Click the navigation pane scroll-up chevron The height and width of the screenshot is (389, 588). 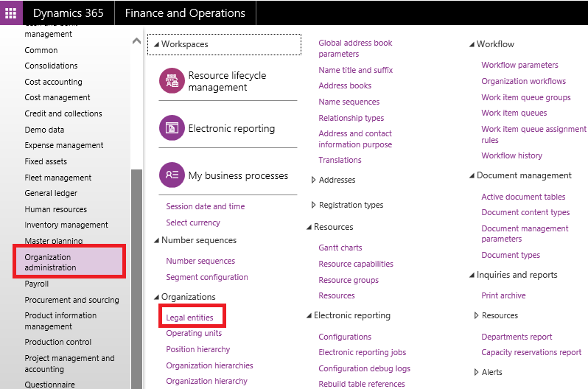136,41
